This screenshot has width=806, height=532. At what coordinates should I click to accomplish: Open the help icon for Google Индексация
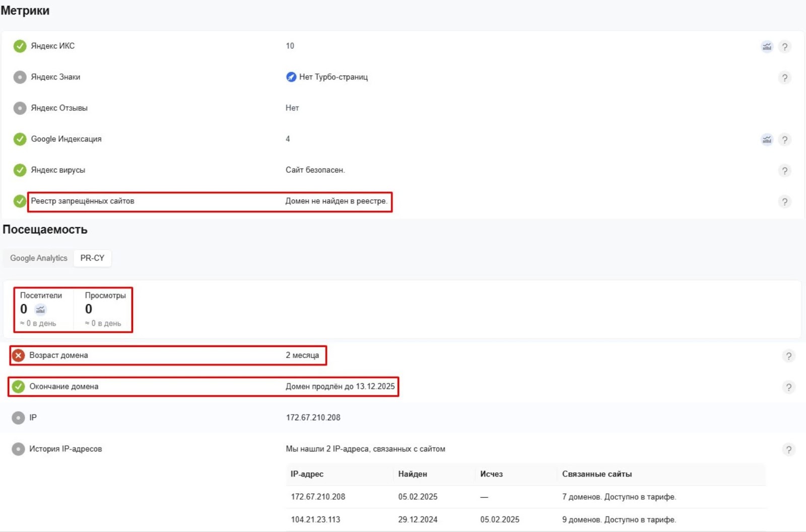(x=784, y=139)
